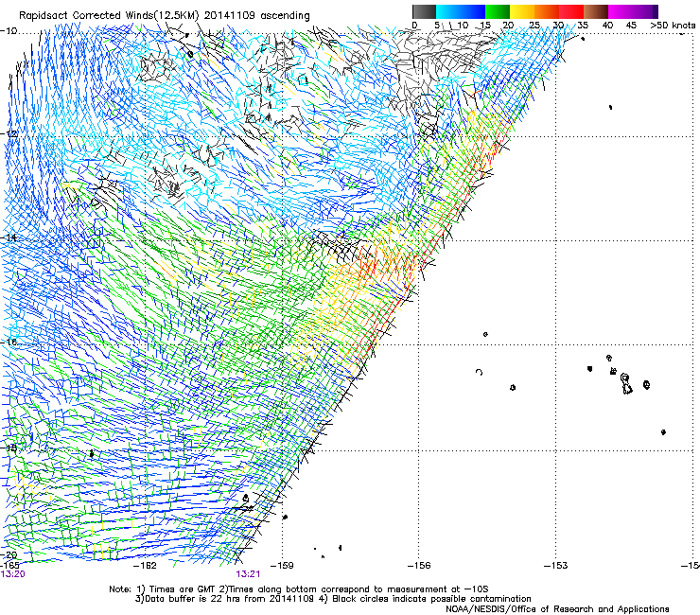The width and height of the screenshot is (700, 615).
Task: Click the '-14' latitude axis label
Action: [9, 237]
